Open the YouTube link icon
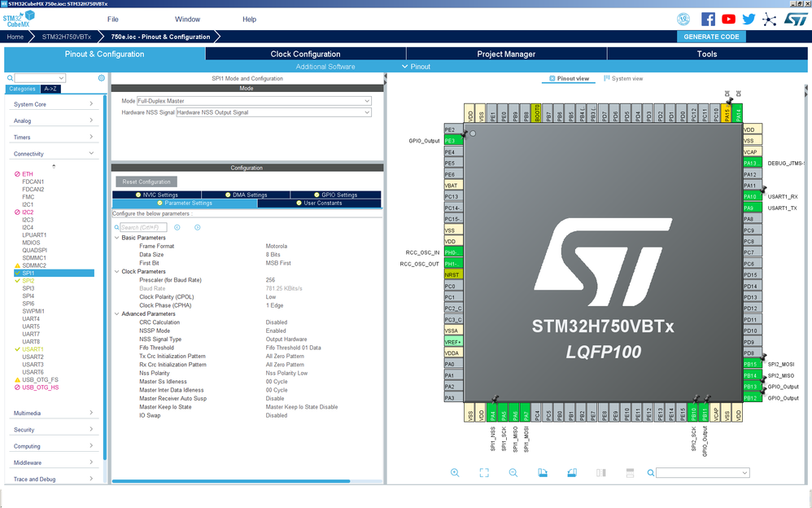This screenshot has width=812, height=508. [729, 20]
